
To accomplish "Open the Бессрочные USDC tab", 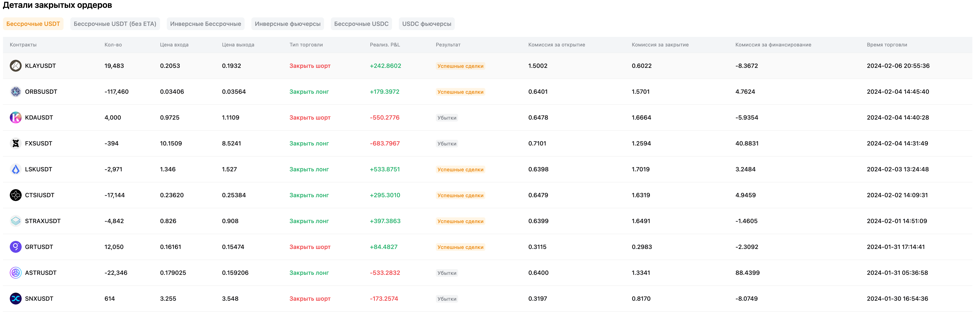I will [x=361, y=24].
